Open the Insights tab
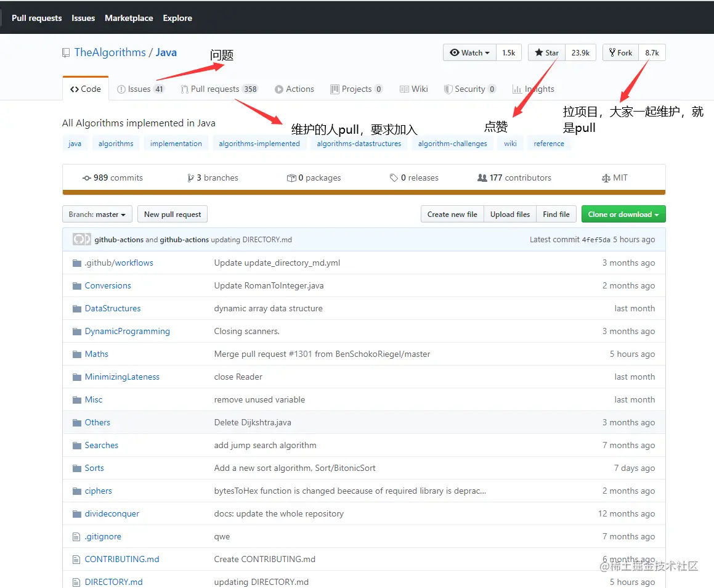Viewport: 714px width, 588px height. coord(533,89)
